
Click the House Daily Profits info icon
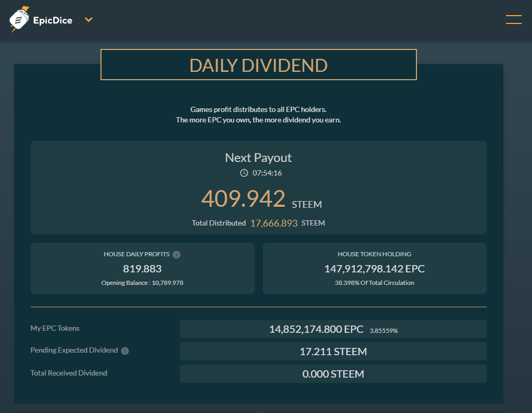coord(176,255)
